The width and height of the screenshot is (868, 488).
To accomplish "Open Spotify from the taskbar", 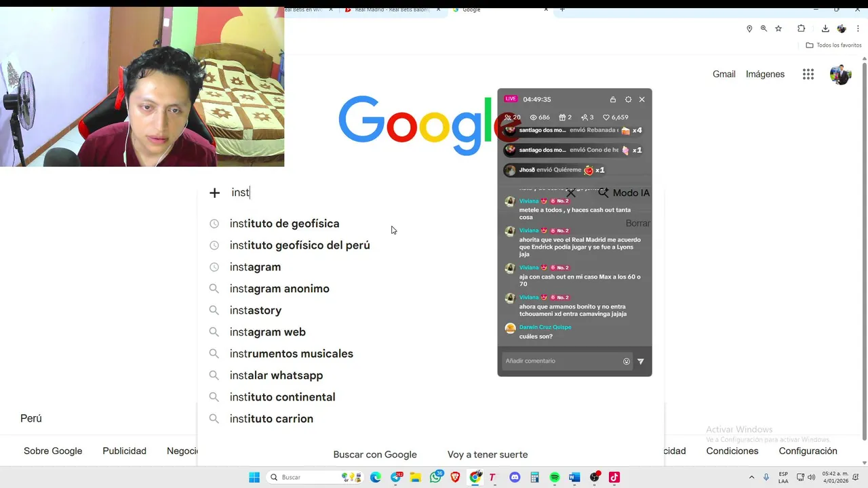I will 554,477.
